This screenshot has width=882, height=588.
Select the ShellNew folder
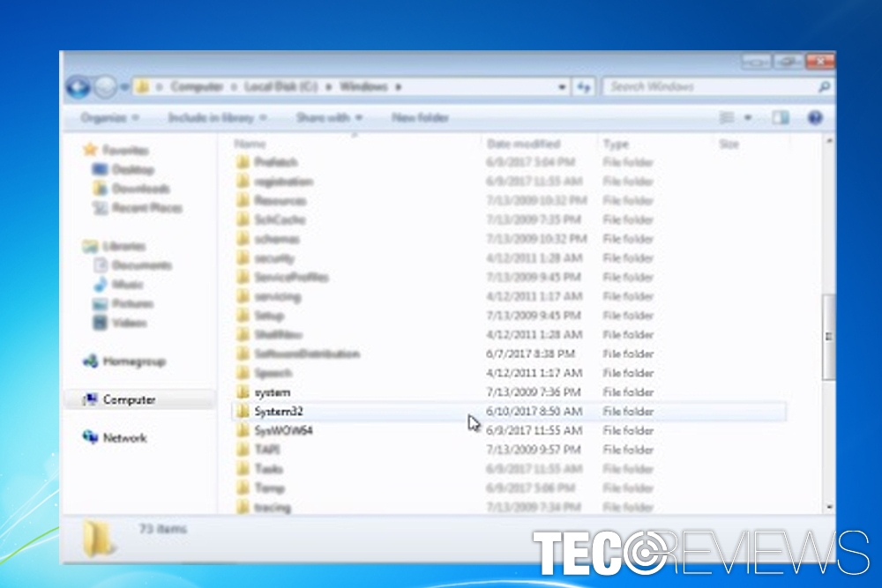click(279, 334)
